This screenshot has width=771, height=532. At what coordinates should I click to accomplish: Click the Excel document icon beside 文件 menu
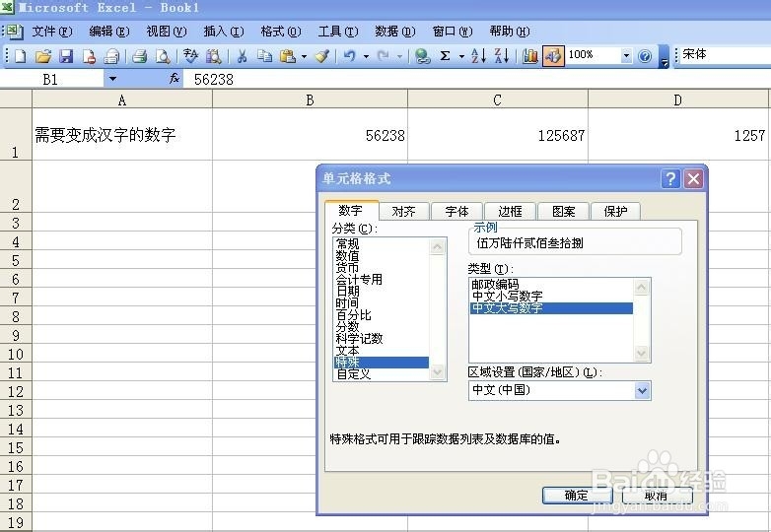(15, 32)
